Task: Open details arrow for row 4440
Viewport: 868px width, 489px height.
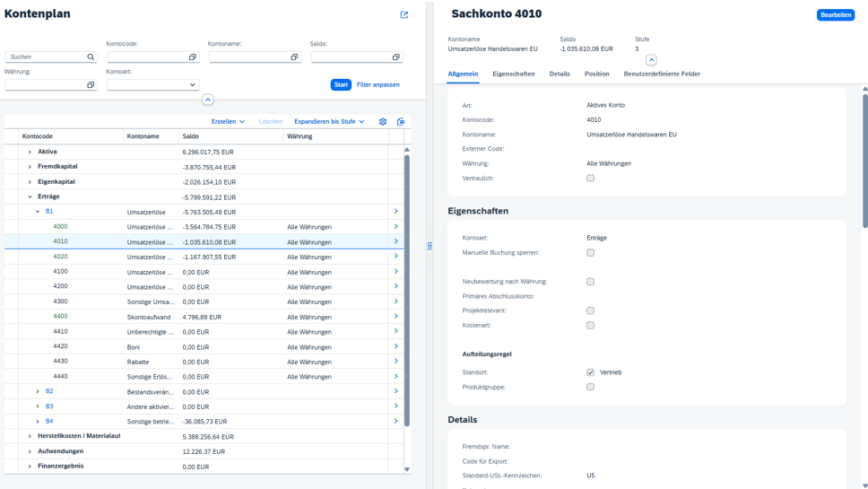Action: click(x=395, y=376)
